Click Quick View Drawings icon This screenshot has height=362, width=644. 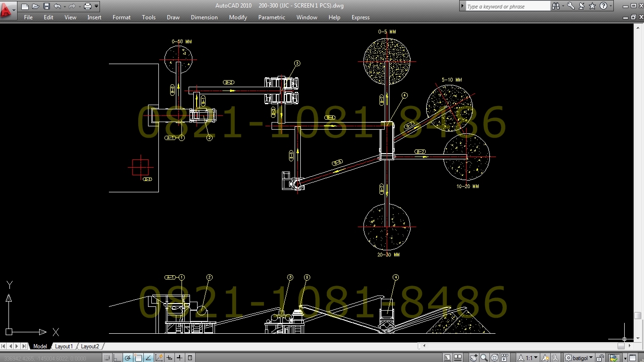458,358
